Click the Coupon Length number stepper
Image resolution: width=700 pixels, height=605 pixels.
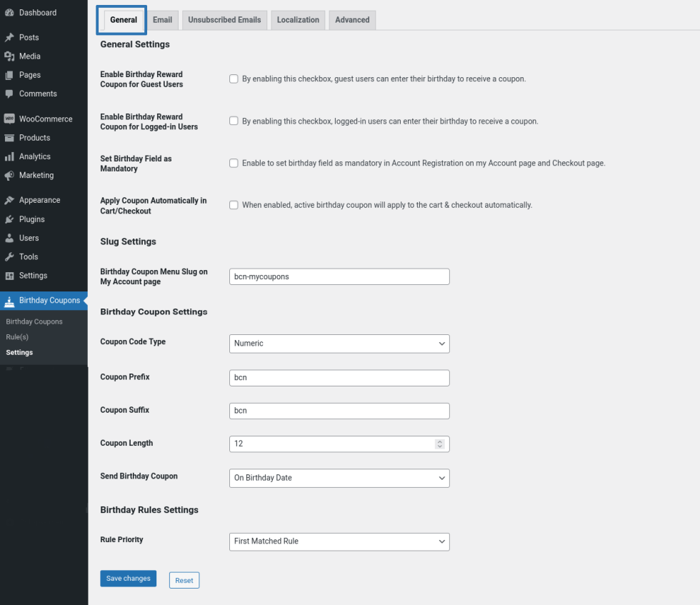[x=440, y=444]
